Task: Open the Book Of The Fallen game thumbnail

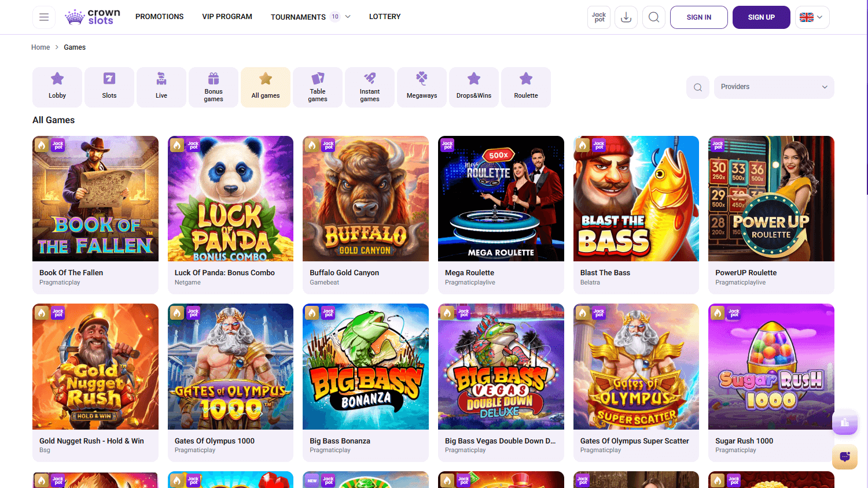Action: pos(95,198)
